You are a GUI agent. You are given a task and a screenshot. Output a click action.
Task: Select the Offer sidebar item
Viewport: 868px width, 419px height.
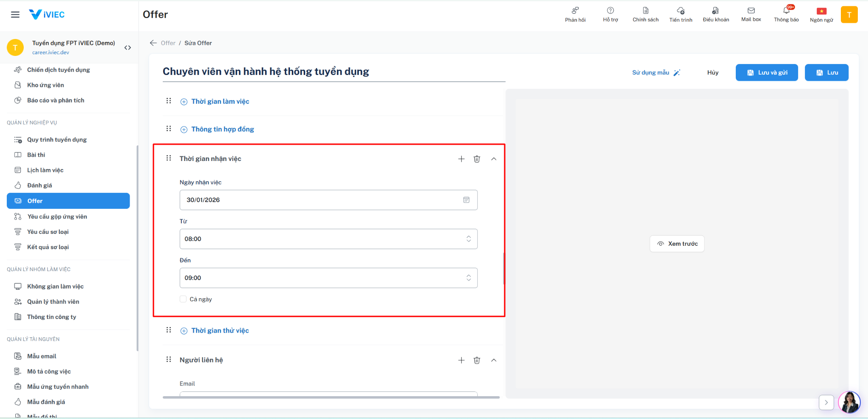[68, 201]
